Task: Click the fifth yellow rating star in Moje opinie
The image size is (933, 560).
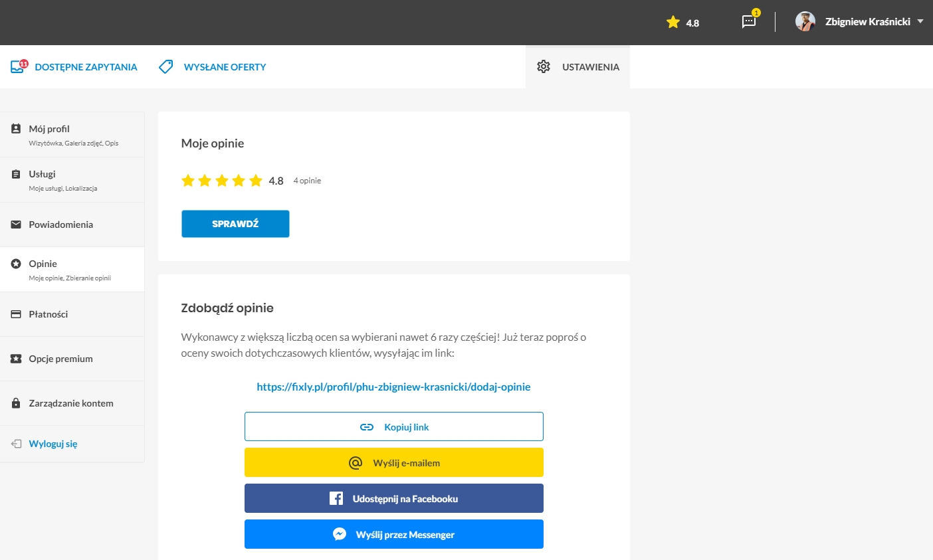Action: 256,180
